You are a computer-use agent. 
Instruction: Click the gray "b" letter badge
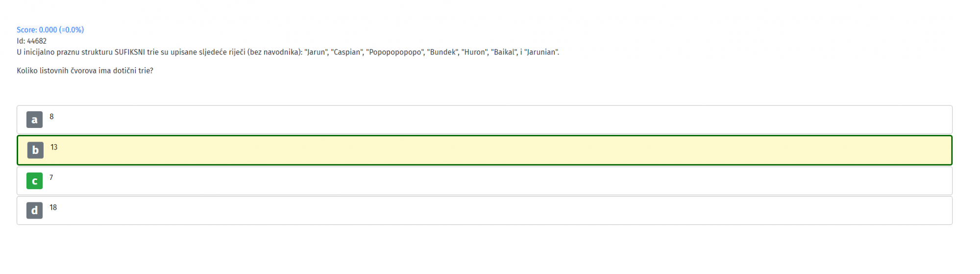point(35,150)
